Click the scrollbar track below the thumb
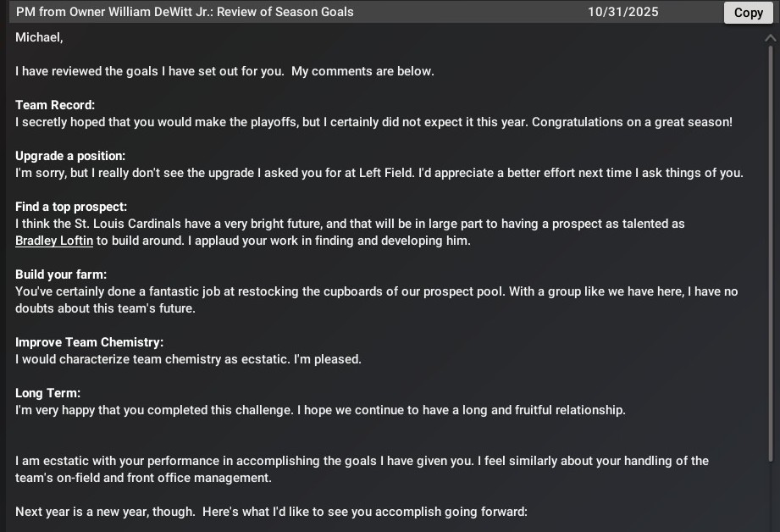This screenshot has width=780, height=532. (x=771, y=496)
